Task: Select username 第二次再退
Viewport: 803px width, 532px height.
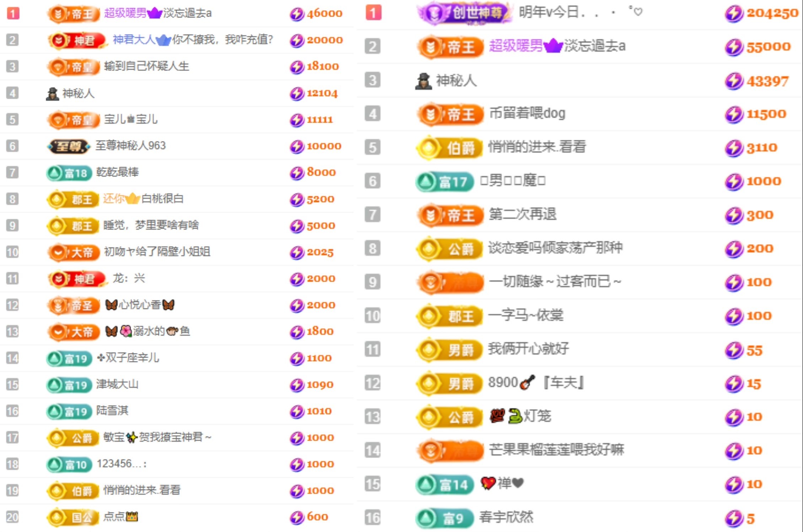Action: click(x=522, y=215)
